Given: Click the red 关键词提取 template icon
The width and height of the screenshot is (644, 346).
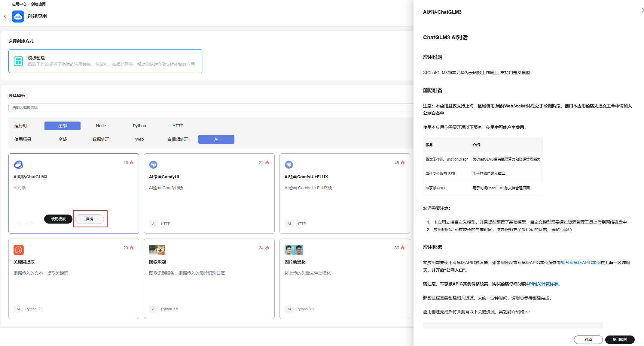Looking at the screenshot, I should click(x=19, y=250).
